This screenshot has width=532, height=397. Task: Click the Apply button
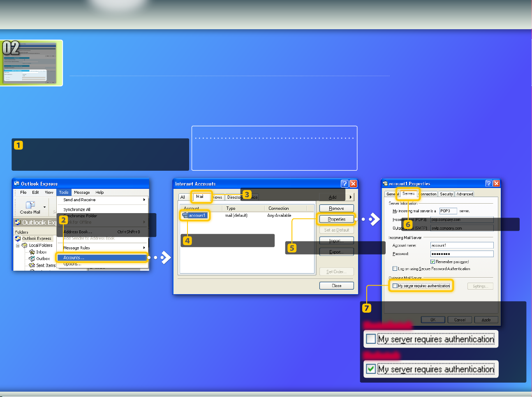pos(486,320)
